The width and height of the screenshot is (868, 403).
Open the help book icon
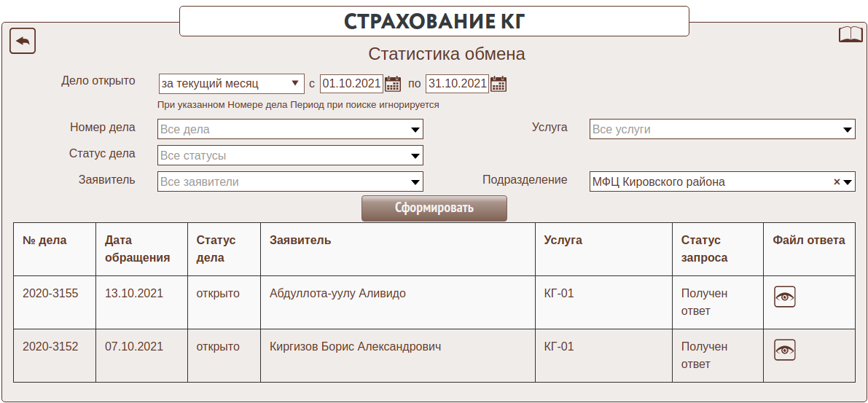851,35
